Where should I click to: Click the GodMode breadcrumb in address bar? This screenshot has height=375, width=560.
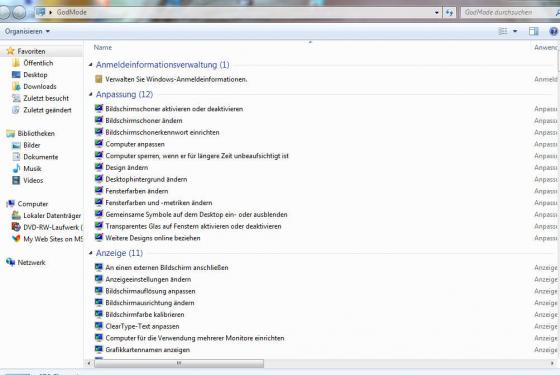tap(71, 12)
